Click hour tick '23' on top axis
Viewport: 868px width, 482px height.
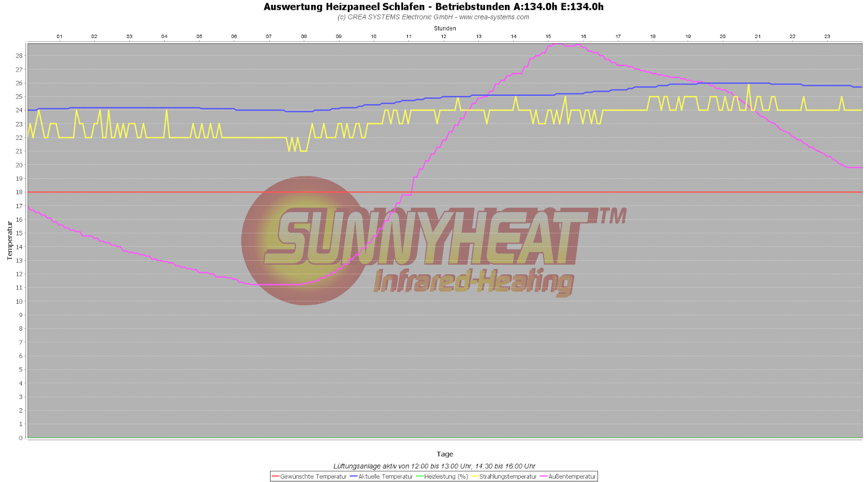[x=828, y=36]
